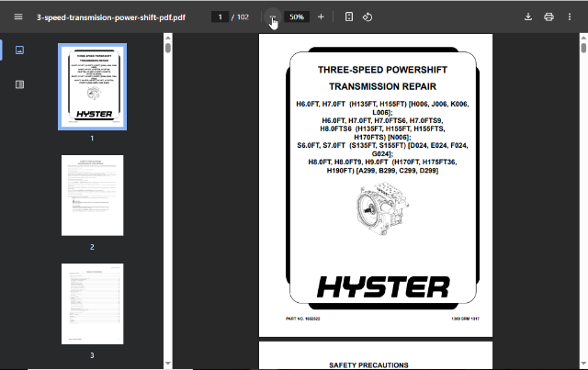Click the page 1 label under thumbnail

pyautogui.click(x=92, y=139)
